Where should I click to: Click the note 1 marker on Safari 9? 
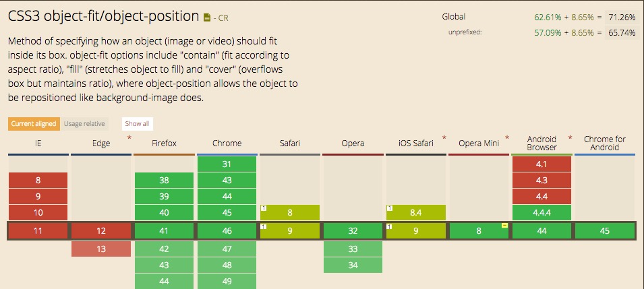[264, 226]
